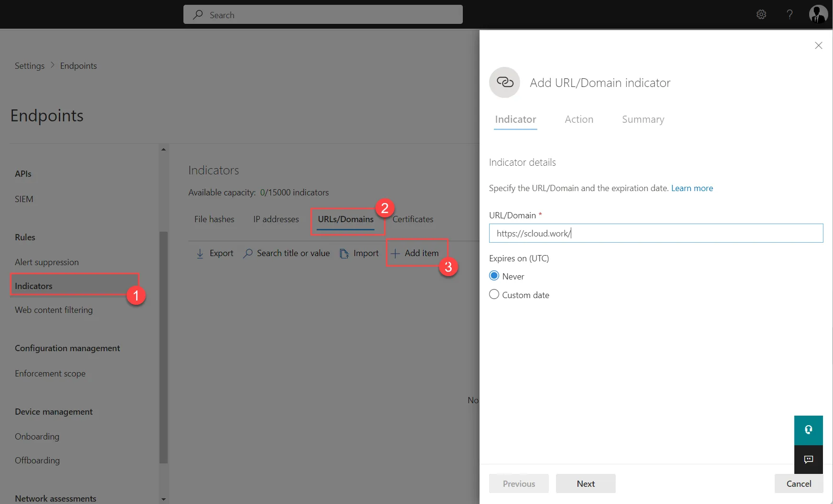833x504 pixels.
Task: Click the Network assessments heading
Action: tap(55, 498)
